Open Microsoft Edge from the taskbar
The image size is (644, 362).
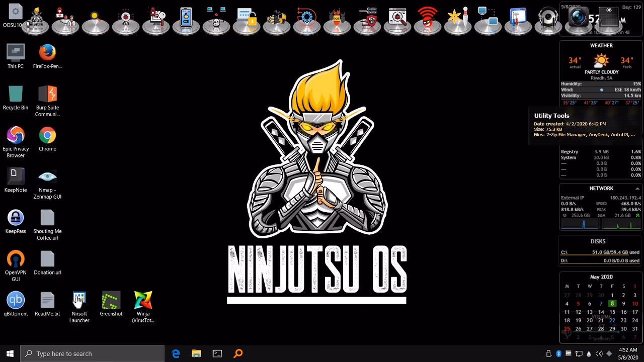176,353
